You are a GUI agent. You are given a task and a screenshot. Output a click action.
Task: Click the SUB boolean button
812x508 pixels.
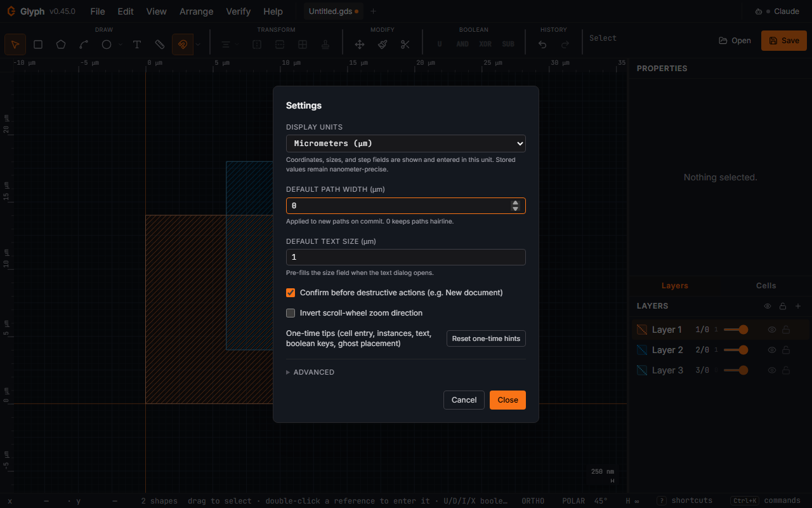pyautogui.click(x=508, y=44)
